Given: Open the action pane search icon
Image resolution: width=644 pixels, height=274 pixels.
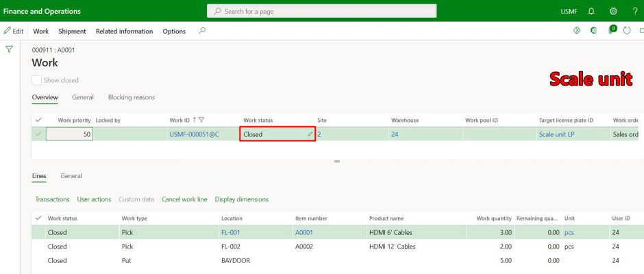Looking at the screenshot, I should [201, 31].
